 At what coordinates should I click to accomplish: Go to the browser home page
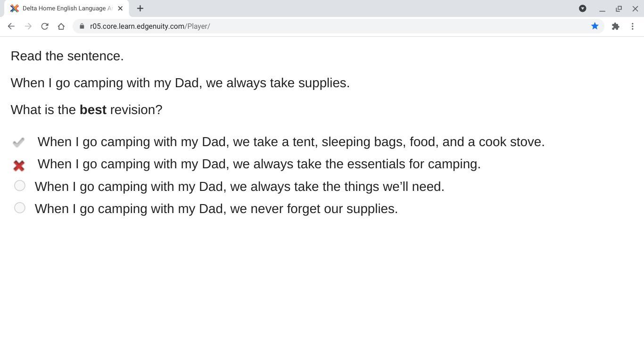tap(61, 26)
